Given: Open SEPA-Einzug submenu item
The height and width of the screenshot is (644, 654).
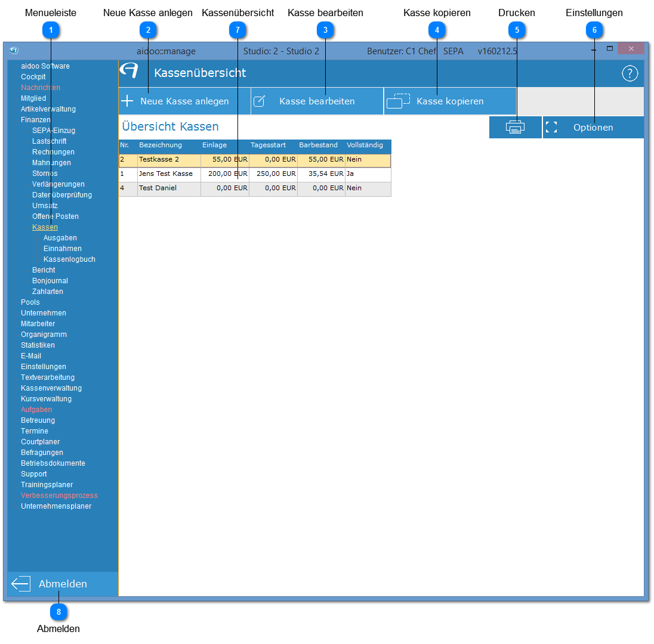Looking at the screenshot, I should [x=54, y=131].
